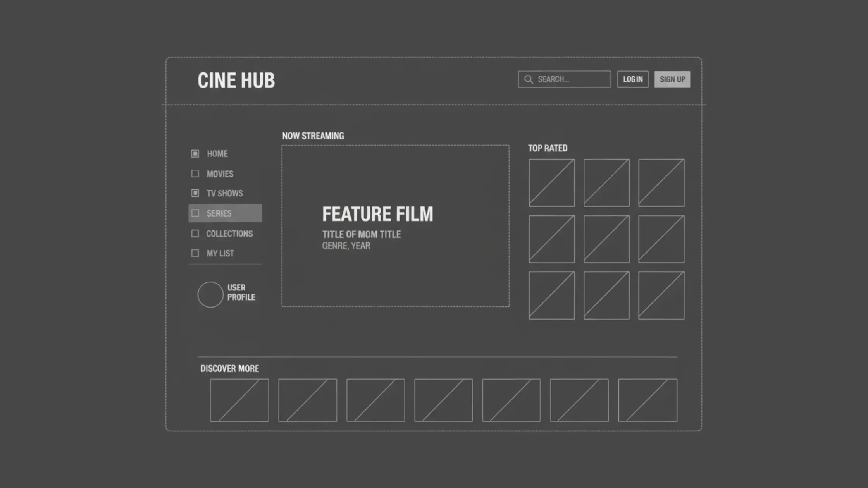Toggle the Home checkbox

[x=195, y=154]
